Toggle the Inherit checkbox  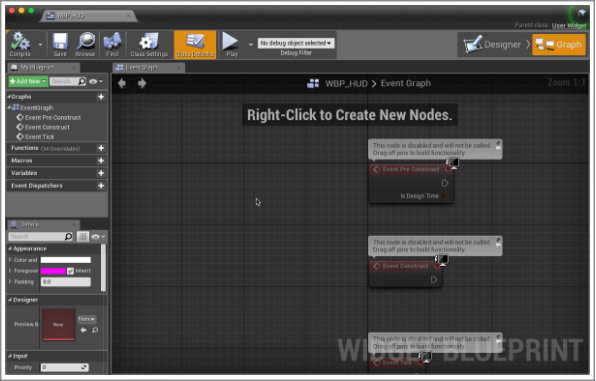click(70, 271)
